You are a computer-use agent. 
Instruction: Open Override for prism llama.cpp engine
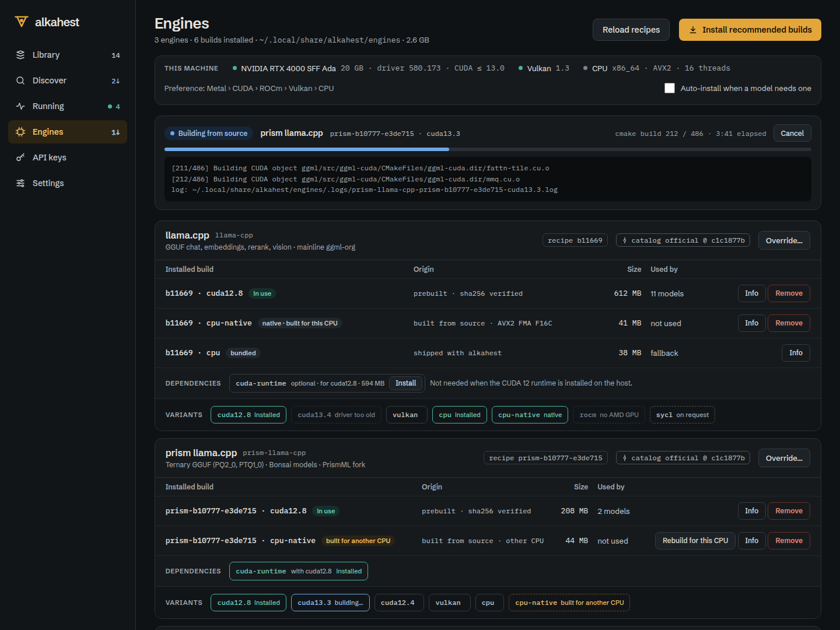[x=784, y=458]
